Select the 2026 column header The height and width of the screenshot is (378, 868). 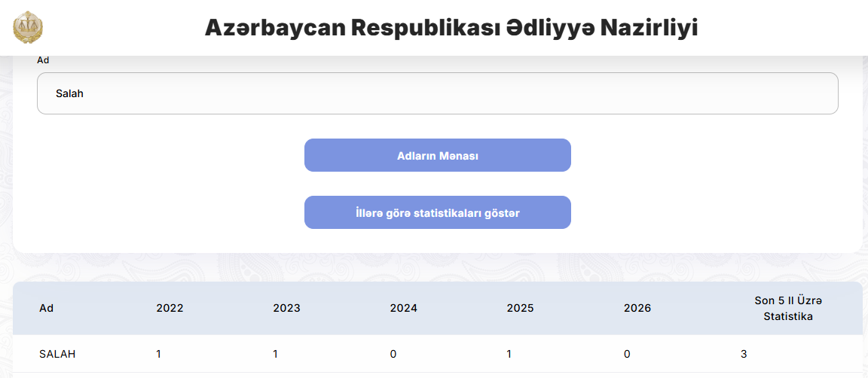[637, 308]
